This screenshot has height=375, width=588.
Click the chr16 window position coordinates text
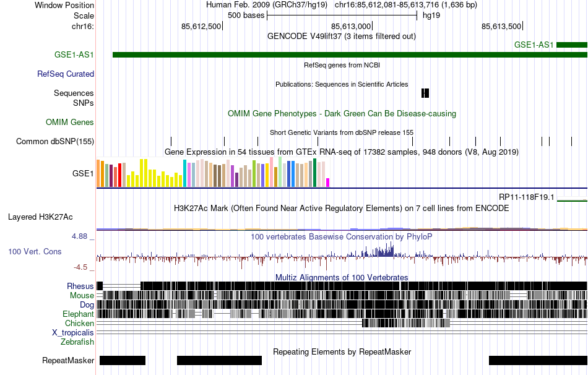point(406,5)
